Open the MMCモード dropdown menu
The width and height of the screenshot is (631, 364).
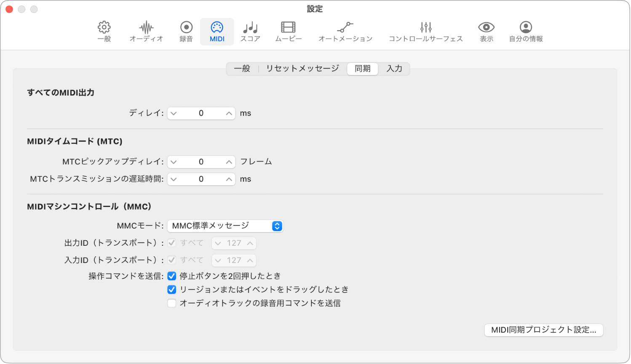(x=226, y=226)
